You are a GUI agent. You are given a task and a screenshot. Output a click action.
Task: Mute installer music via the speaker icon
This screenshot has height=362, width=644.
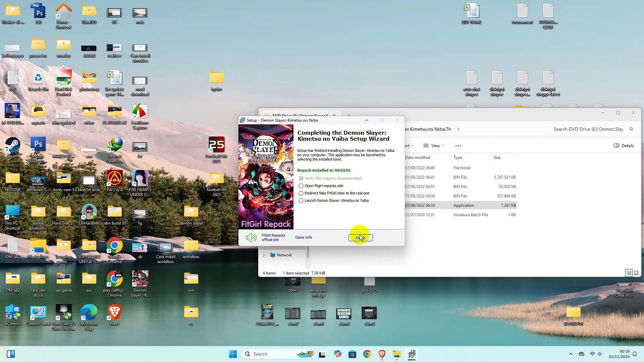251,237
